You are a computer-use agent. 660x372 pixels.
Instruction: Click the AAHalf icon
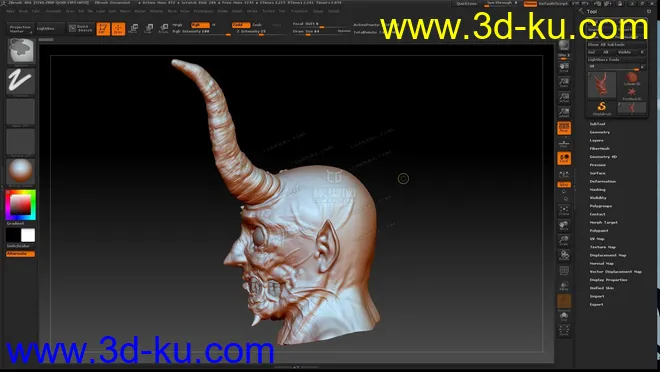point(564,113)
